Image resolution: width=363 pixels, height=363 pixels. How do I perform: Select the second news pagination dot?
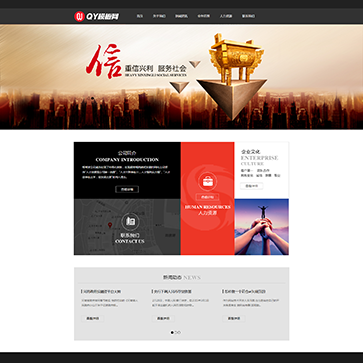(176, 332)
